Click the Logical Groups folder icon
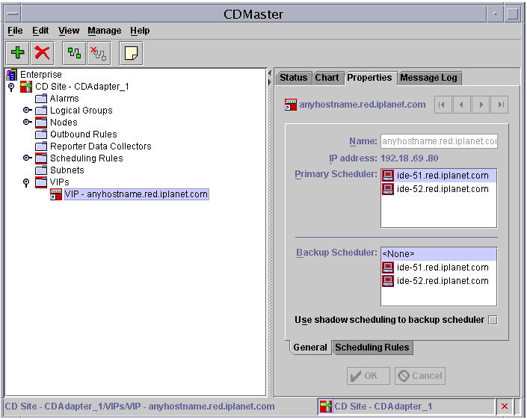The height and width of the screenshot is (420, 527). coord(41,111)
